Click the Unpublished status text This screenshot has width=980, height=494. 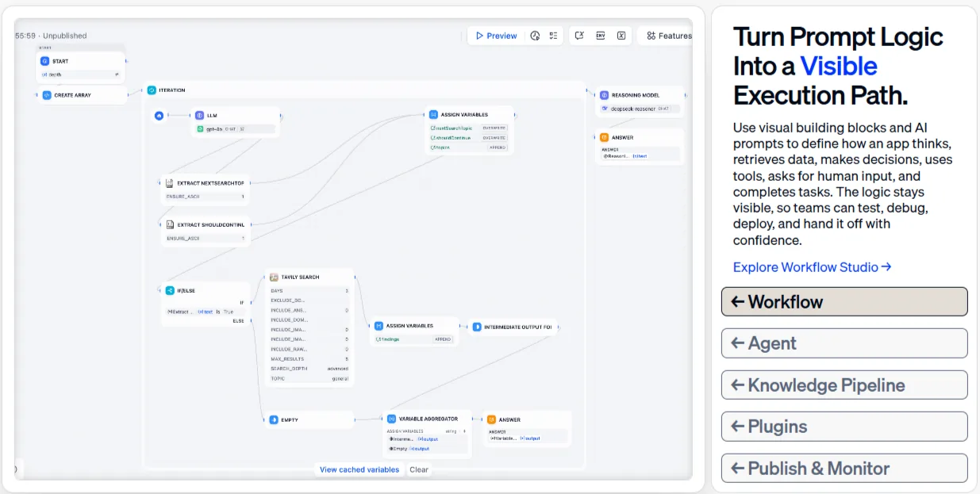[65, 36]
